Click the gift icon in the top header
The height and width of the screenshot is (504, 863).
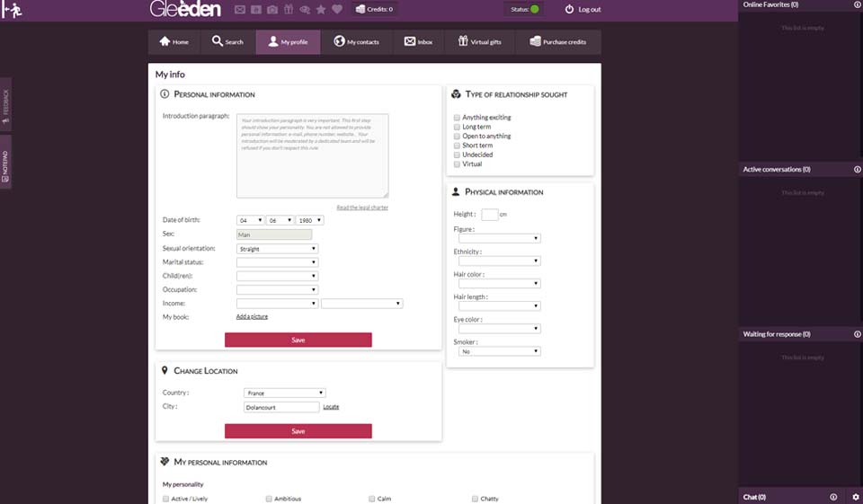(x=289, y=10)
